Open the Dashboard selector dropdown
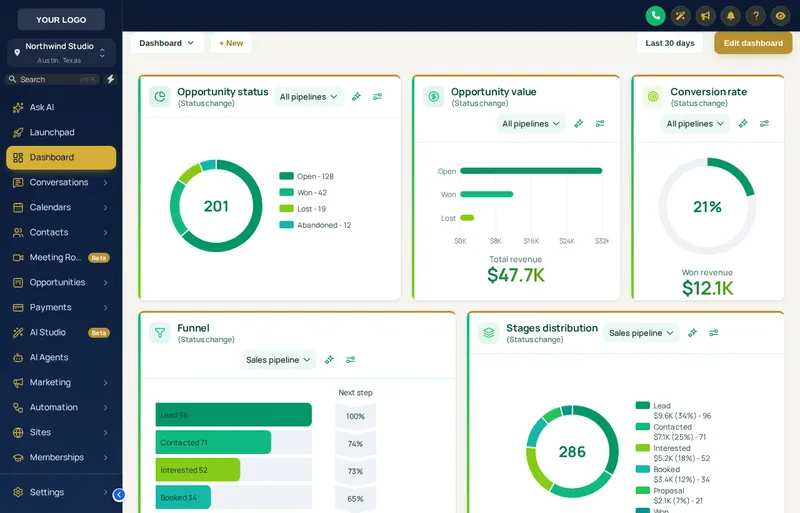 click(167, 43)
